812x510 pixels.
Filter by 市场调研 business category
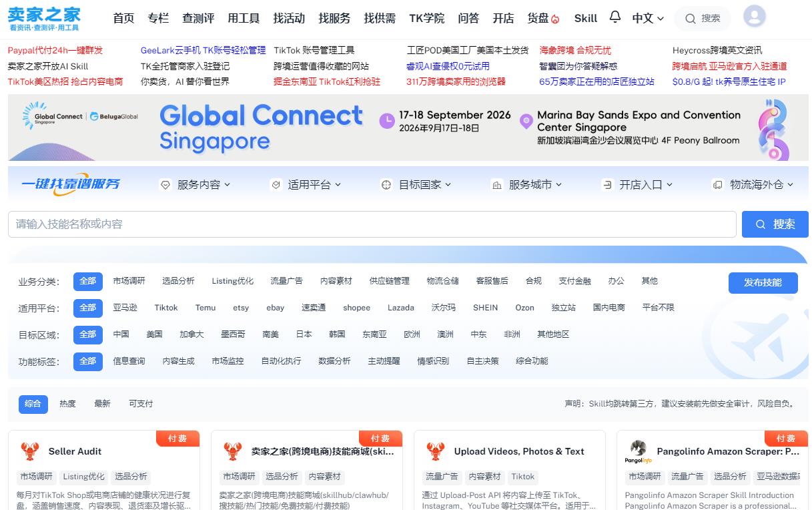pyautogui.click(x=129, y=281)
